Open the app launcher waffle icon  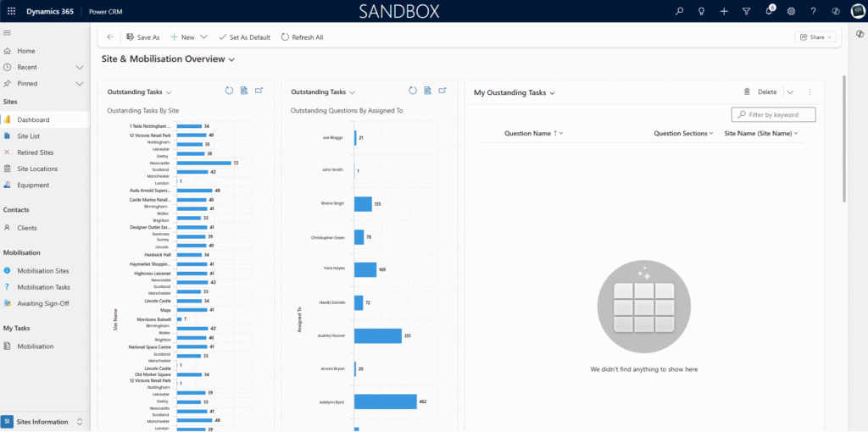(11, 11)
